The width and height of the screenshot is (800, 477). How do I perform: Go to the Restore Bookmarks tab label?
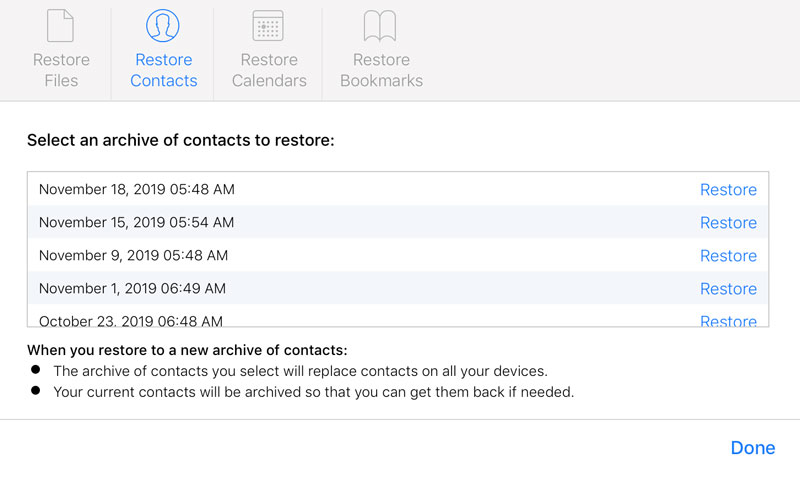coord(381,70)
